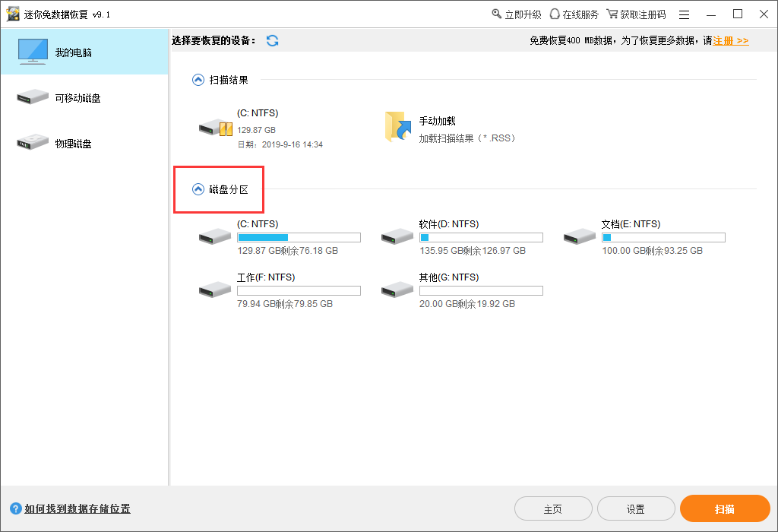The height and width of the screenshot is (532, 778).
Task: Click 20.00 GB剩余19.92 GB text
Action: pos(467,304)
